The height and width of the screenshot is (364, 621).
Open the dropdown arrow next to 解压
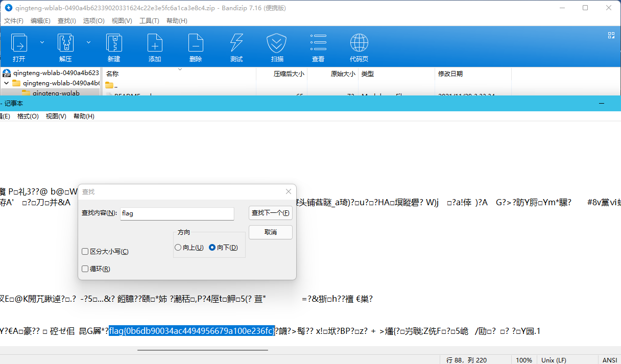click(88, 42)
